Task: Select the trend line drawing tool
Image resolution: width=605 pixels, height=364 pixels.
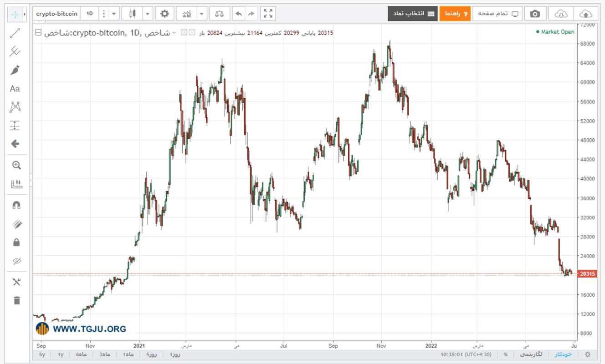Action: pos(15,33)
